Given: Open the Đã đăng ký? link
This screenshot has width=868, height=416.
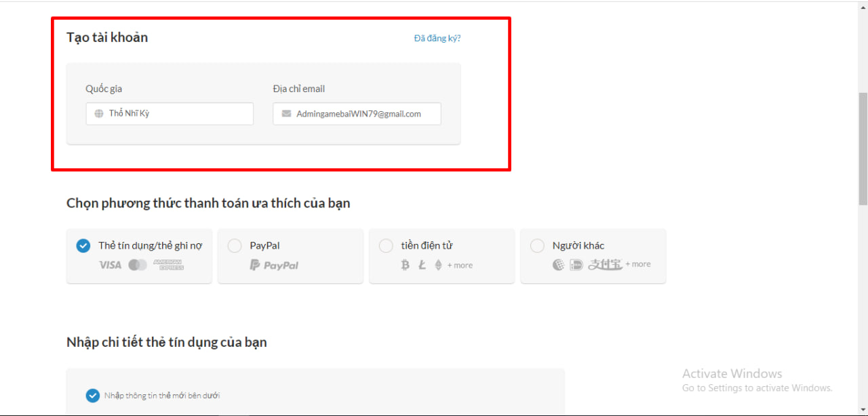Looking at the screenshot, I should pos(437,38).
